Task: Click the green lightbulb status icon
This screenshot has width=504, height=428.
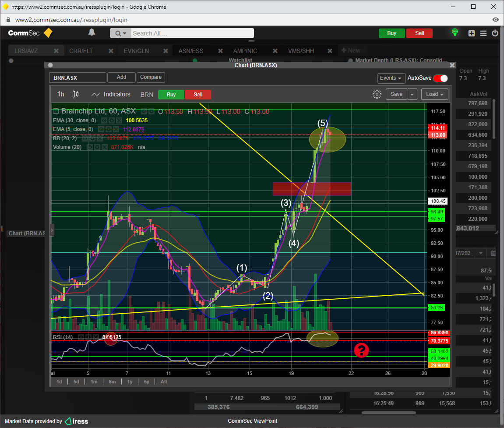Action: click(x=455, y=33)
